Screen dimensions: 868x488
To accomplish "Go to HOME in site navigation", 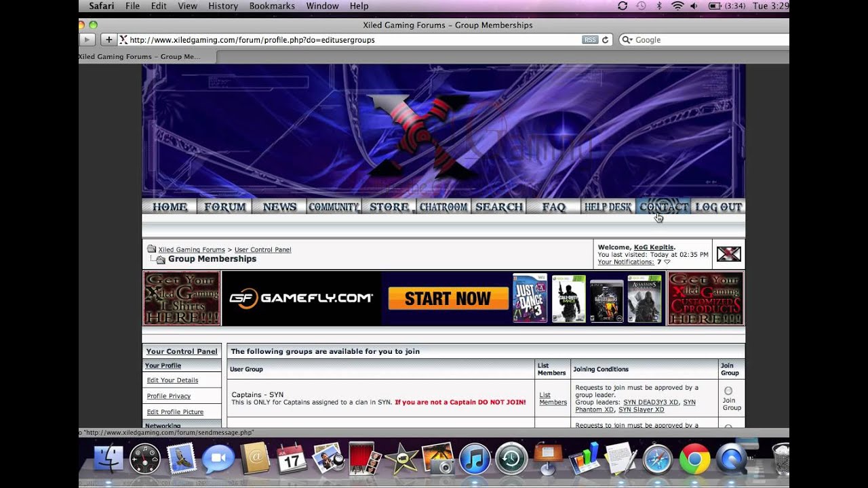I will pos(170,207).
